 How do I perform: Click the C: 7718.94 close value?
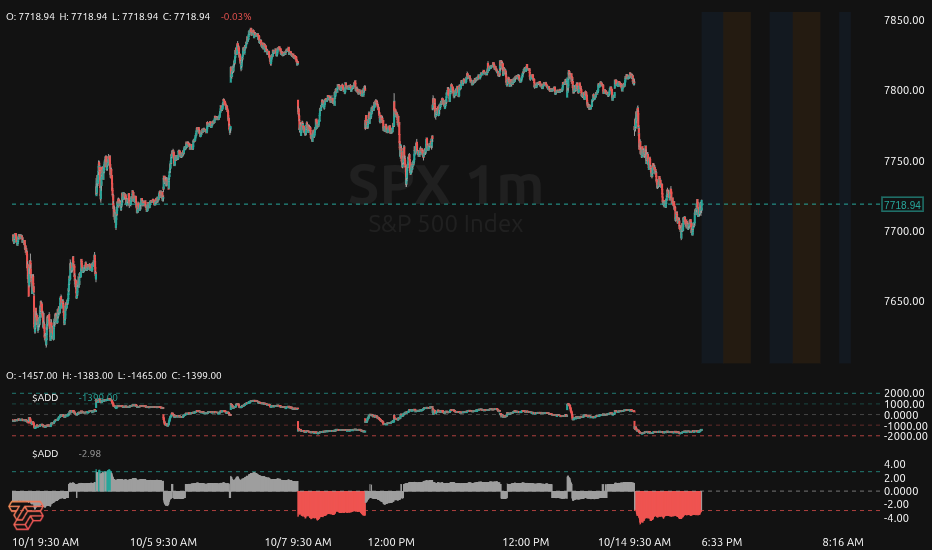pyautogui.click(x=187, y=17)
